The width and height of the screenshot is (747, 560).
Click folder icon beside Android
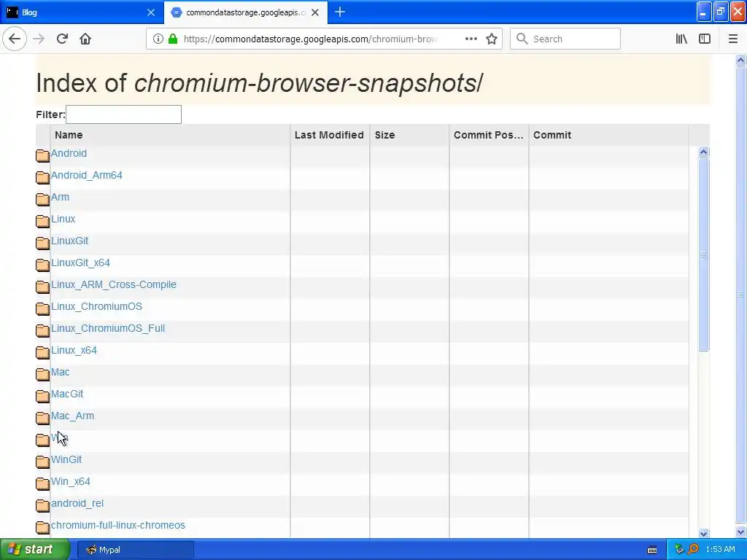[42, 155]
